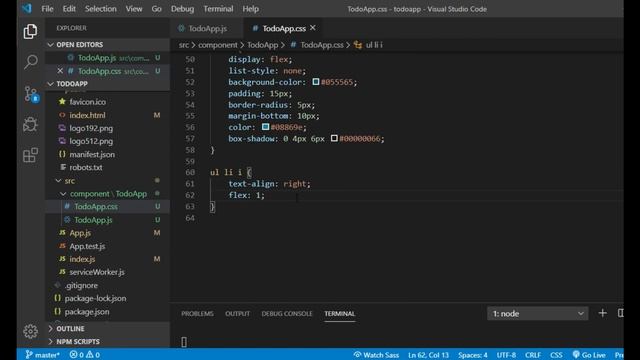Open the Edit menu
The width and height of the screenshot is (640, 360).
(x=69, y=9)
